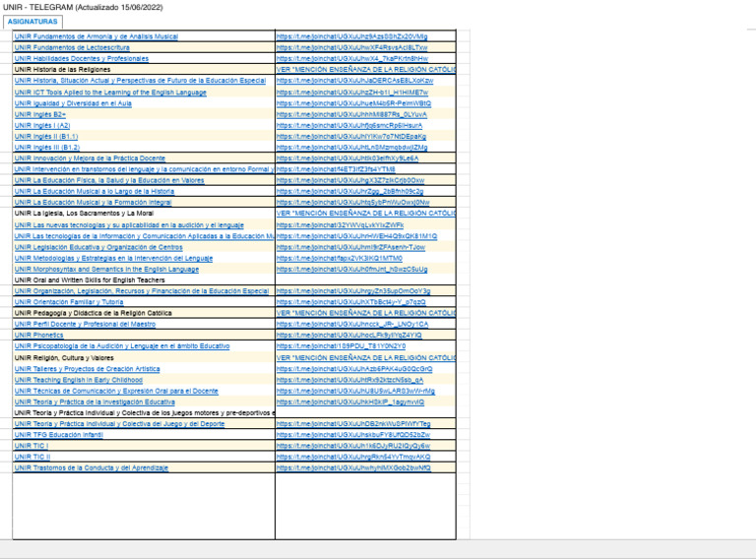The image size is (756, 559).
Task: Open Telegram URL for Inglés B2+ row
Action: pyautogui.click(x=351, y=115)
